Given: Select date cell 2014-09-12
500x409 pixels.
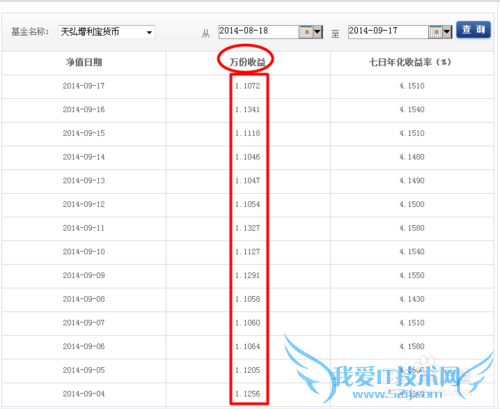Looking at the screenshot, I should [84, 204].
